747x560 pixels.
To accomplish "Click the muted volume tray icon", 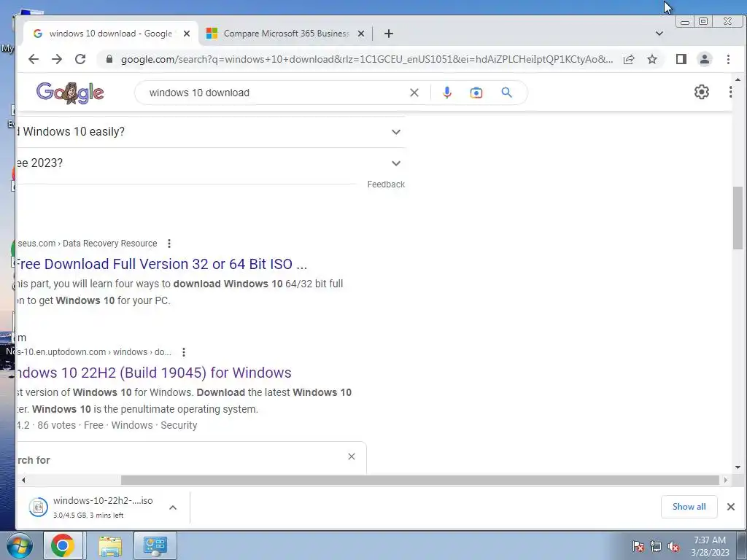I will pos(673,546).
